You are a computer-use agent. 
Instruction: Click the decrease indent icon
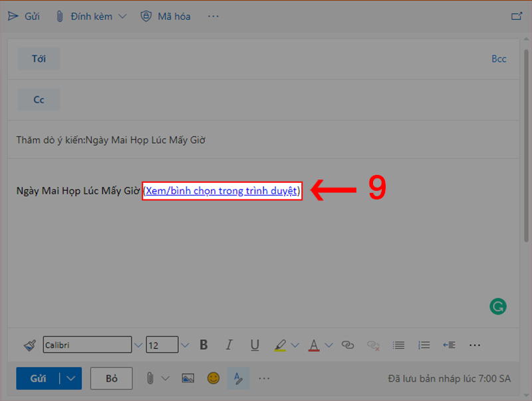click(449, 345)
